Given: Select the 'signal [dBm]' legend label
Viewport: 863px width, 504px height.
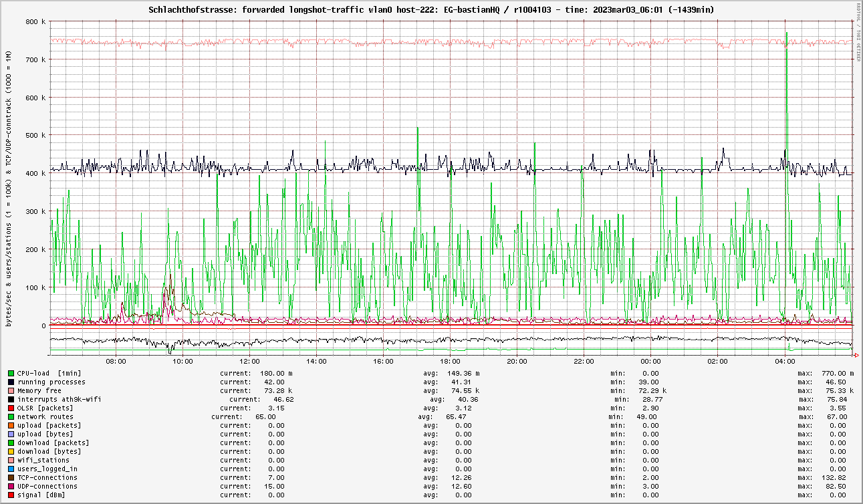Looking at the screenshot, I should (41, 495).
